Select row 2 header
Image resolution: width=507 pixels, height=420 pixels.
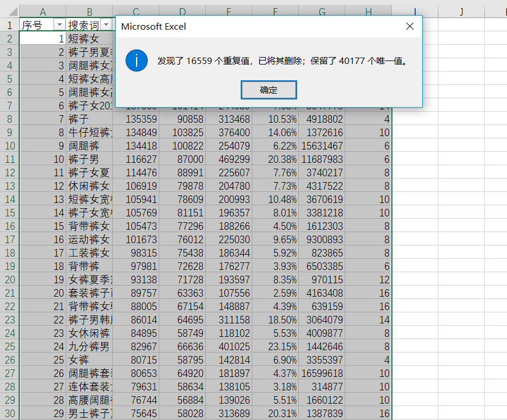tap(10, 38)
